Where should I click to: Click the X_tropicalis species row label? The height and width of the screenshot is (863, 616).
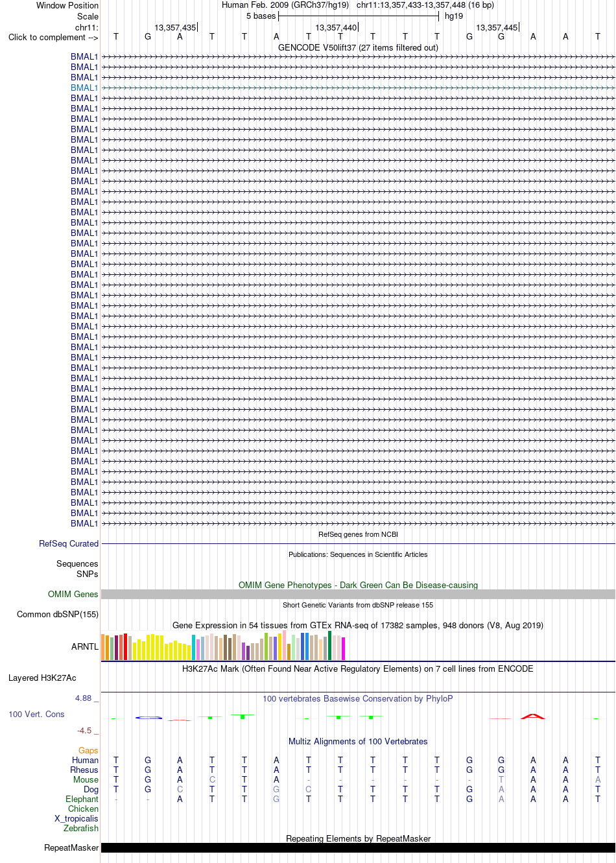tap(77, 818)
